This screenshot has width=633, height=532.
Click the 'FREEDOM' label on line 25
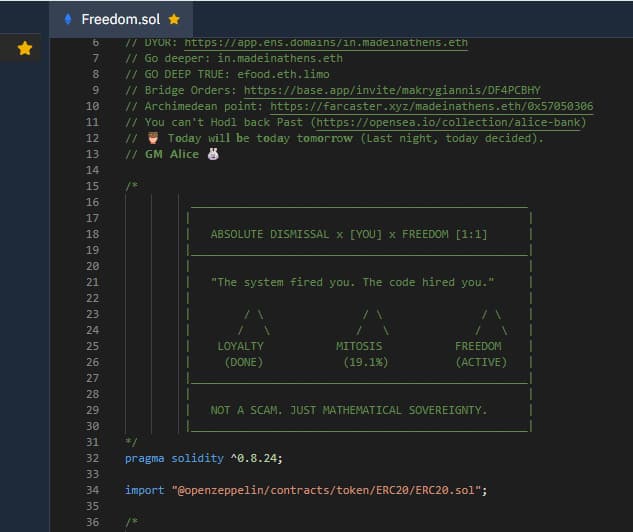[x=478, y=346]
